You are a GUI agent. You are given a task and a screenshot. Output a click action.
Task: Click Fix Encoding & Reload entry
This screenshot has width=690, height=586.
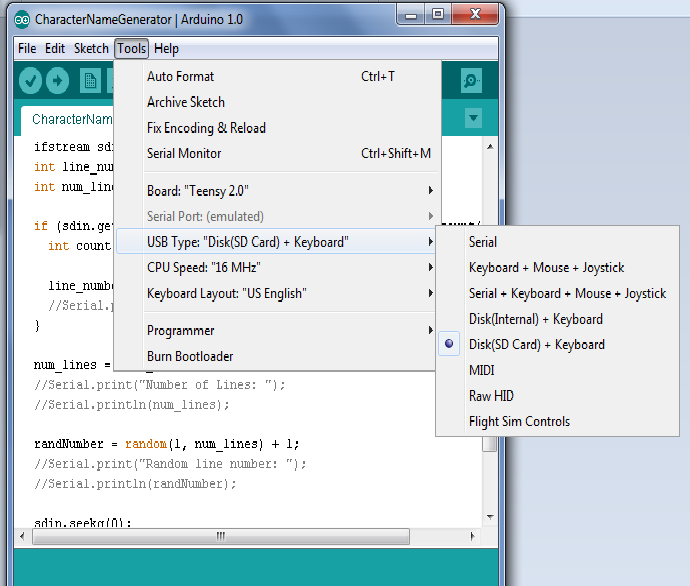coord(278,128)
